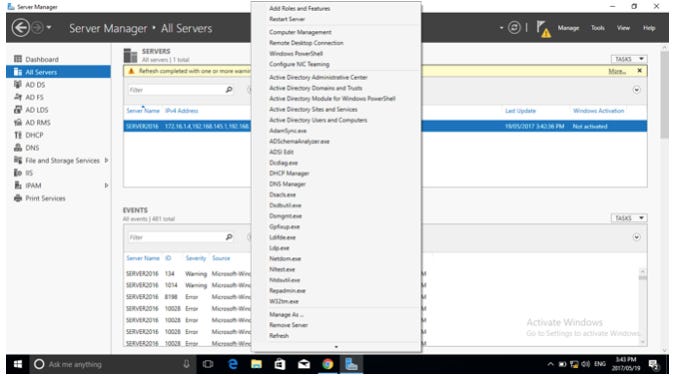The width and height of the screenshot is (673, 376).
Task: Select the DHCP icon in sidebar
Action: (x=18, y=135)
